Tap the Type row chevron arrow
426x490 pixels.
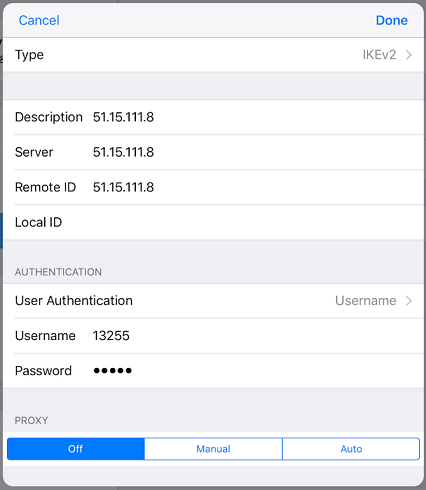[409, 55]
